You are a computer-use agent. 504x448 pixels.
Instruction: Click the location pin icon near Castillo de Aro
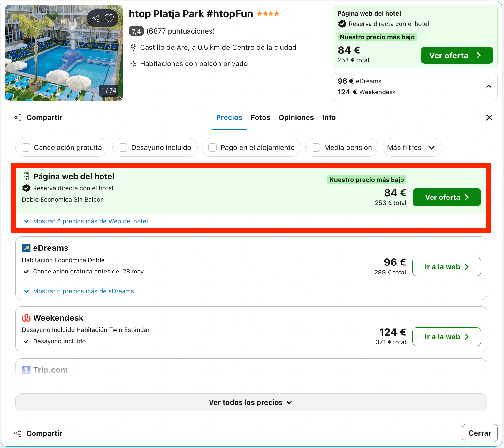[x=134, y=48]
